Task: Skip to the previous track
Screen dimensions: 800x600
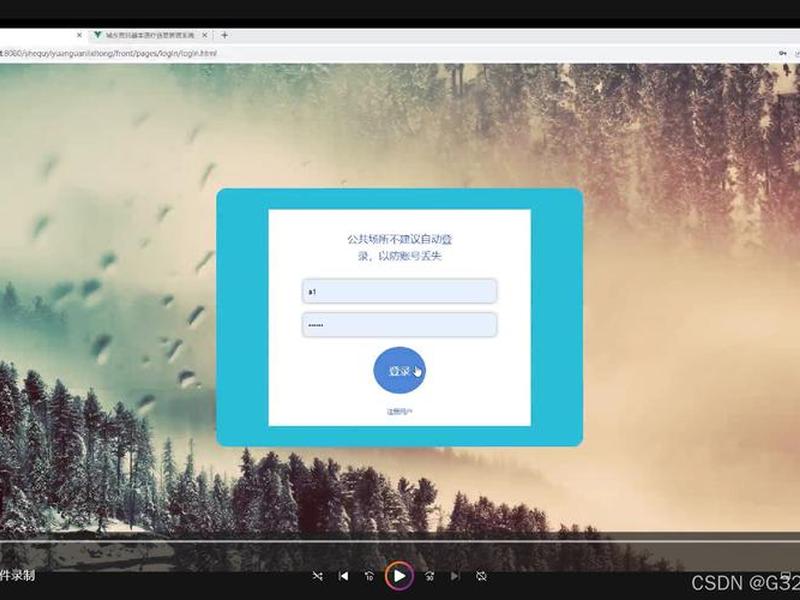Action: point(343,576)
